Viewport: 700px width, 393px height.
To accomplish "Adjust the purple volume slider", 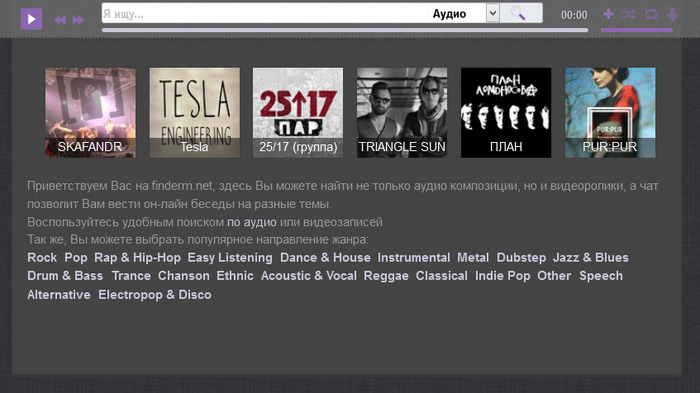I will pyautogui.click(x=637, y=30).
